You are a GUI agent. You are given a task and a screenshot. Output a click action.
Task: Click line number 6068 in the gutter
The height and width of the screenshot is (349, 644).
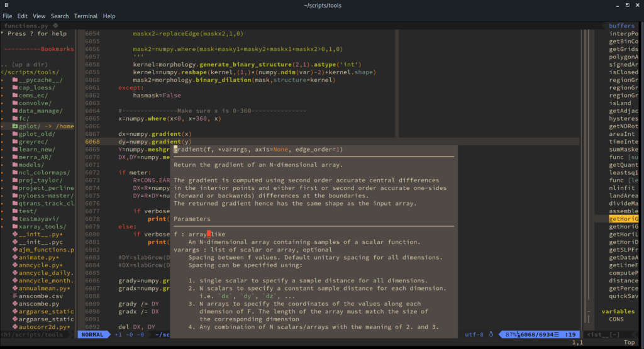point(92,141)
